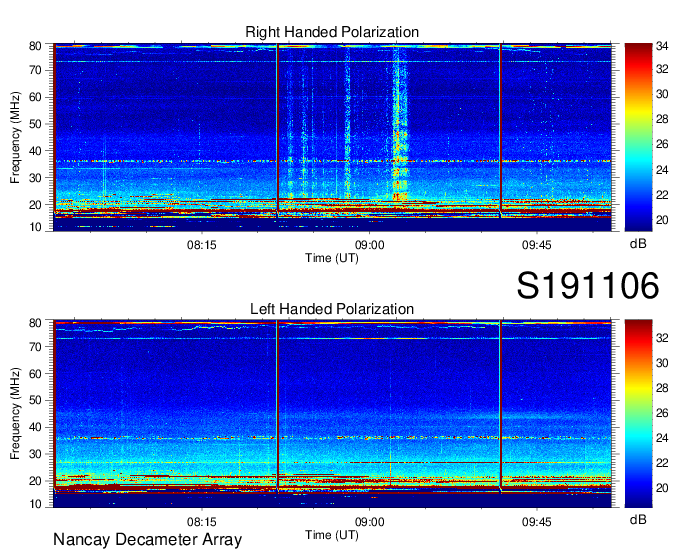Click the 'Time (UT)' label under the top plot
The height and width of the screenshot is (552, 680).
coord(332,258)
